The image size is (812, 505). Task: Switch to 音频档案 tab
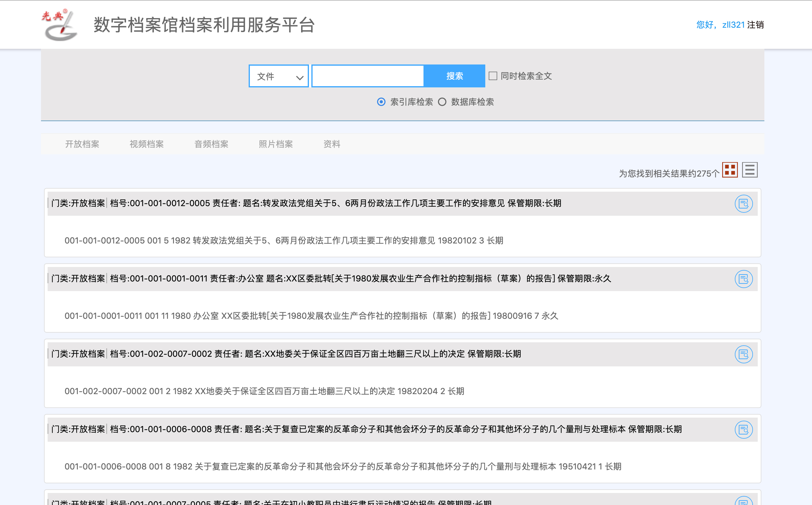(x=211, y=144)
